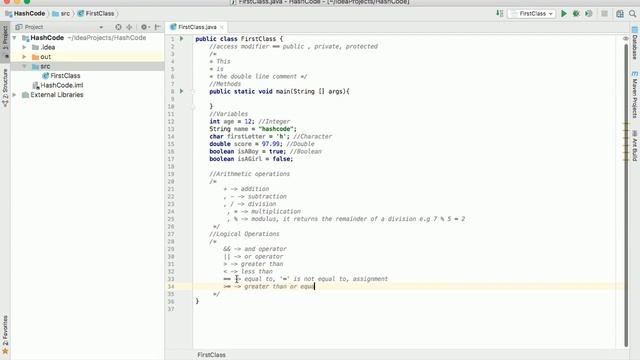Click HashCode in the breadcrumb bar
The image size is (640, 360).
[x=25, y=13]
